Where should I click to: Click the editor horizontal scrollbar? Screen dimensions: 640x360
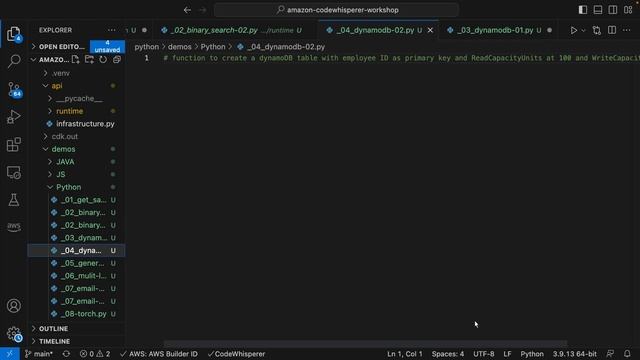(365, 344)
